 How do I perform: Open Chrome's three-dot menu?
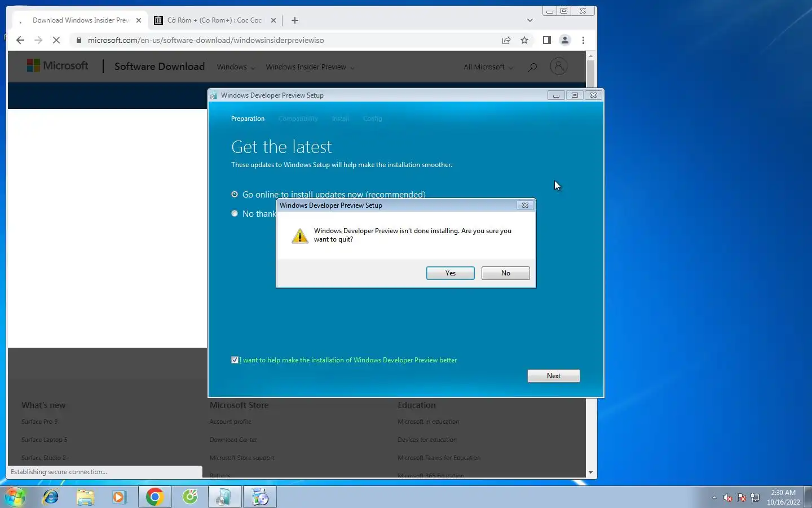click(x=583, y=40)
